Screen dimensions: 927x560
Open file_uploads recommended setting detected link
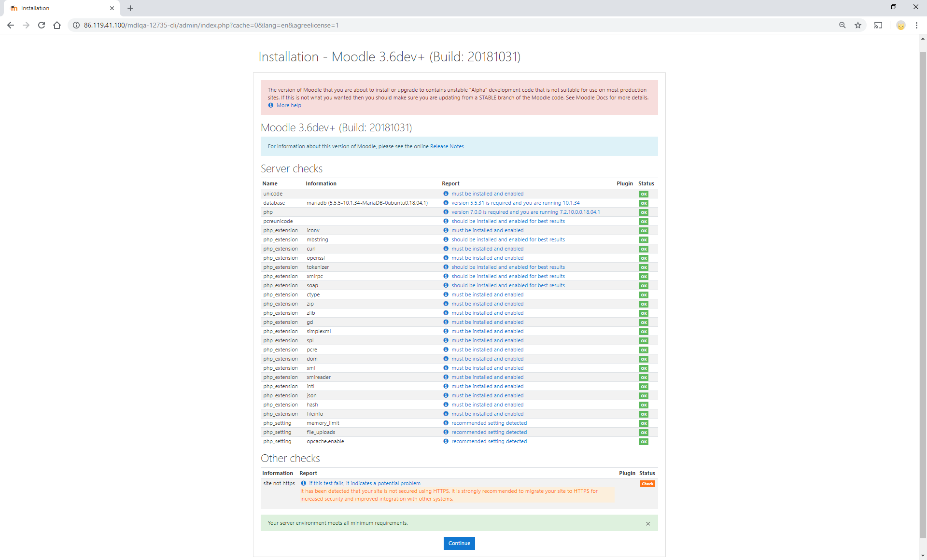tap(489, 432)
